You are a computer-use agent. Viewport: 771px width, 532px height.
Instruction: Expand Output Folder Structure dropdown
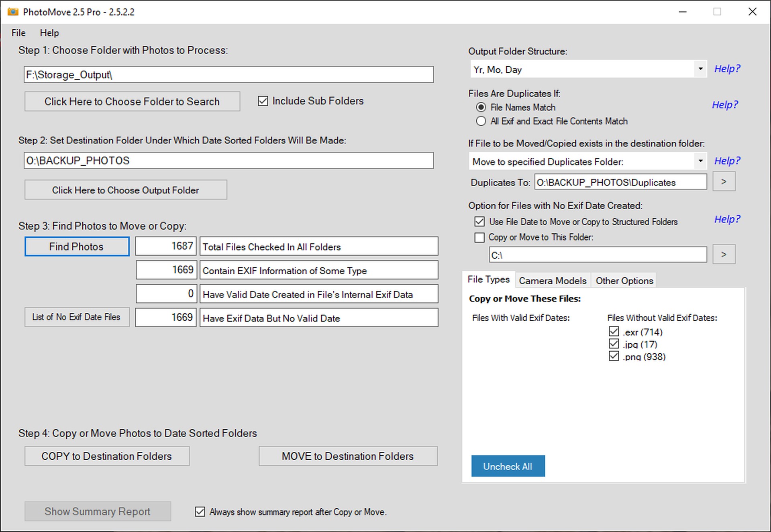point(700,69)
